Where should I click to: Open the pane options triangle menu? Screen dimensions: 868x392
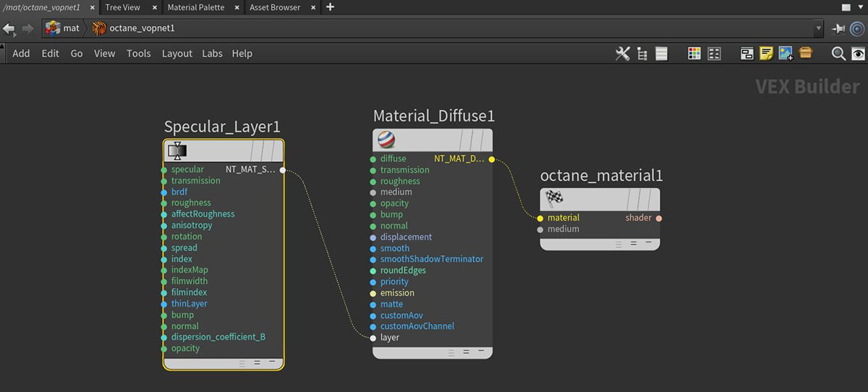(x=861, y=7)
